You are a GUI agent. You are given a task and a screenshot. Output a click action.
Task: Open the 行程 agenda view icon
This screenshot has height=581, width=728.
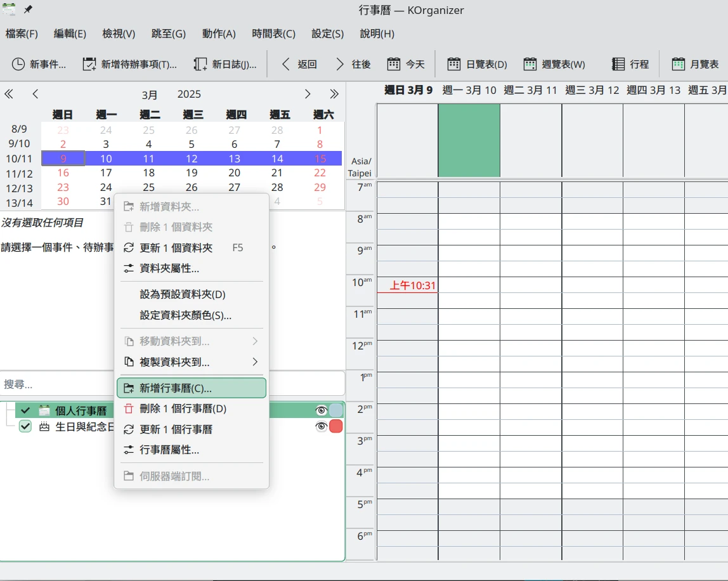tap(618, 64)
